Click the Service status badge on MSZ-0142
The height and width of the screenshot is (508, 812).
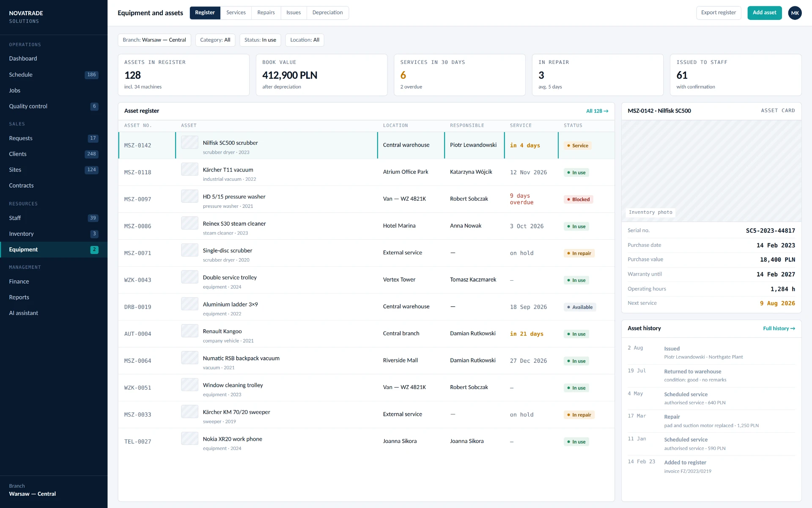[x=577, y=146]
